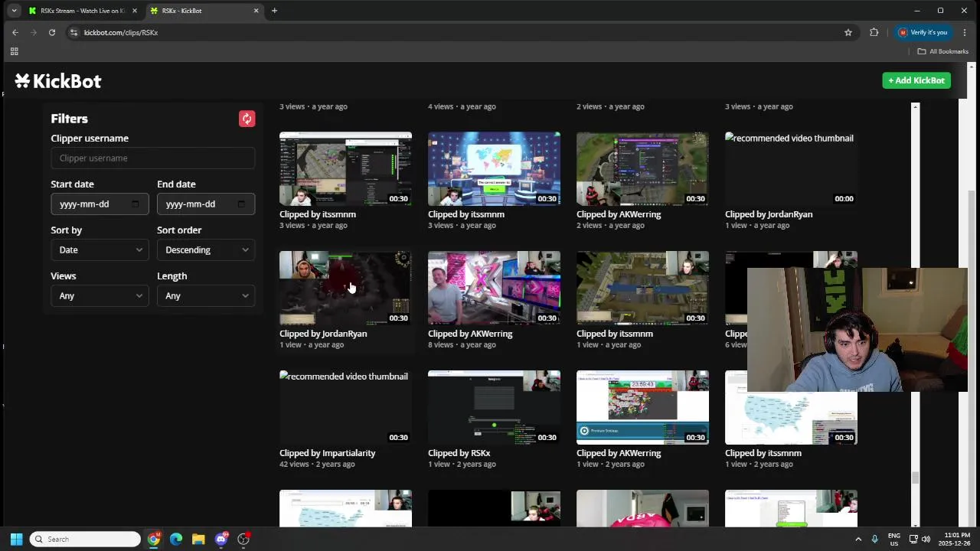Click the "Clipped by Impartialarity" title
Screen dimensions: 980x551
pyautogui.click(x=328, y=453)
